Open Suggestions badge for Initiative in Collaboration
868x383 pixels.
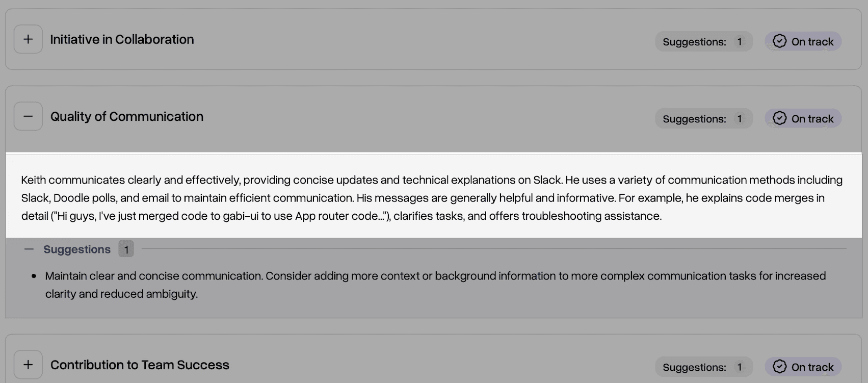point(704,42)
